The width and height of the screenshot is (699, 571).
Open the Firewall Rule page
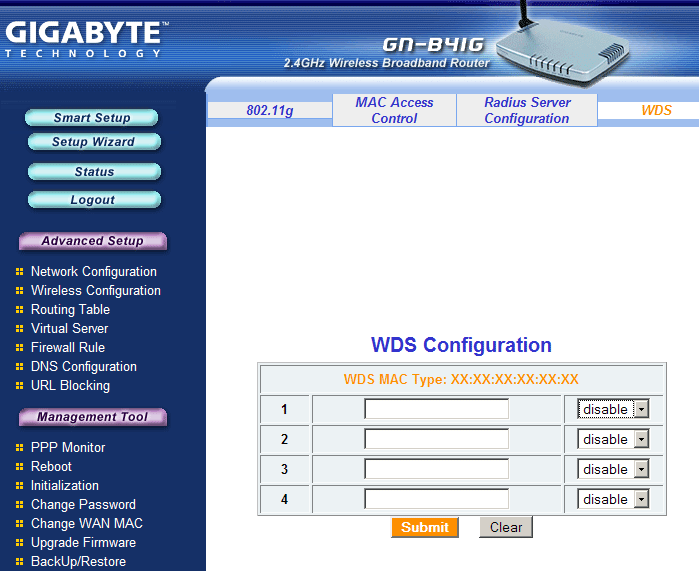pyautogui.click(x=68, y=348)
